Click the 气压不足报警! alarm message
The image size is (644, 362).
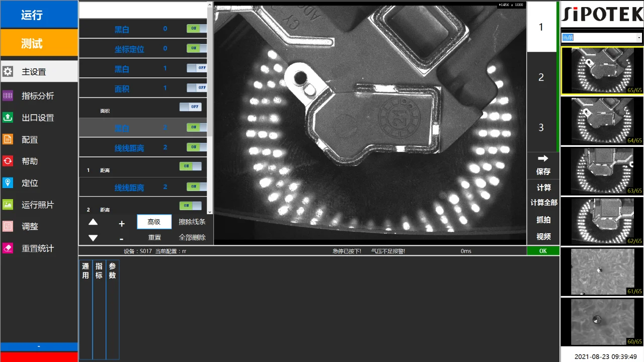pyautogui.click(x=388, y=251)
